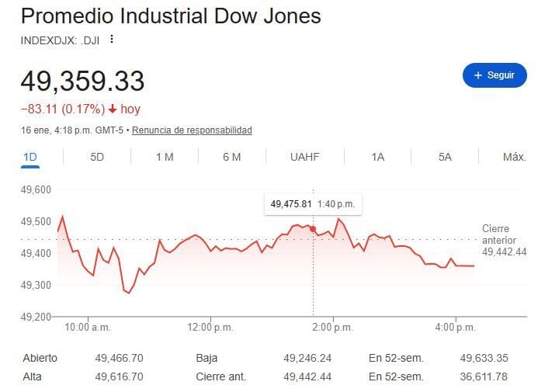The height and width of the screenshot is (392, 538).
Task: Open the Renuncia de responsabilidad link
Action: coord(192,130)
